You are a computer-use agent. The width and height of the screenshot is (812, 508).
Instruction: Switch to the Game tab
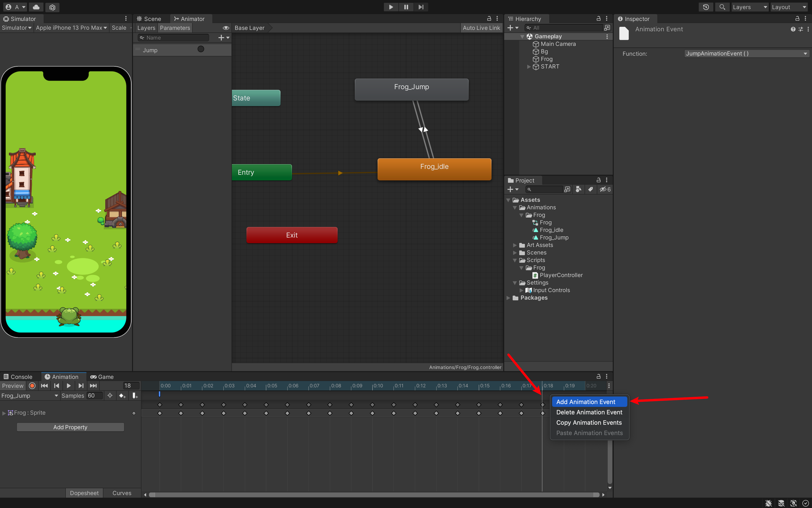point(102,377)
